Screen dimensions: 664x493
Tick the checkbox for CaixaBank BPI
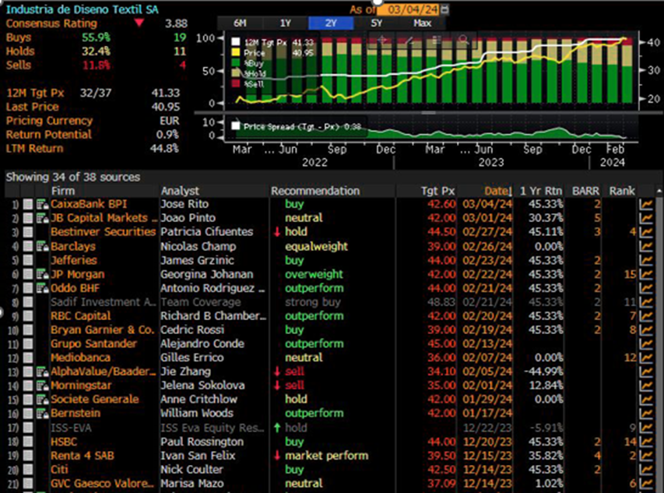point(28,205)
